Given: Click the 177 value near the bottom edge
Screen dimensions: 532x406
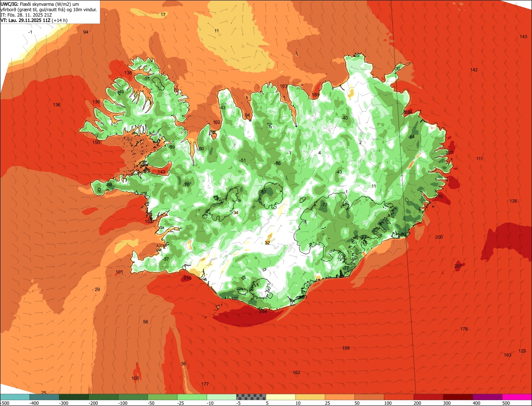Looking at the screenshot, I should coord(205,384).
